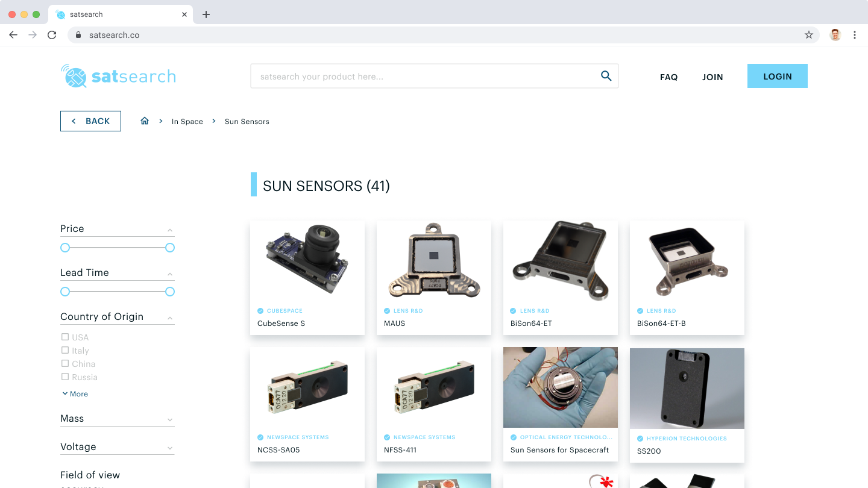Click the verified badge beside CUBESPACE
This screenshot has height=488, width=868.
tap(260, 311)
